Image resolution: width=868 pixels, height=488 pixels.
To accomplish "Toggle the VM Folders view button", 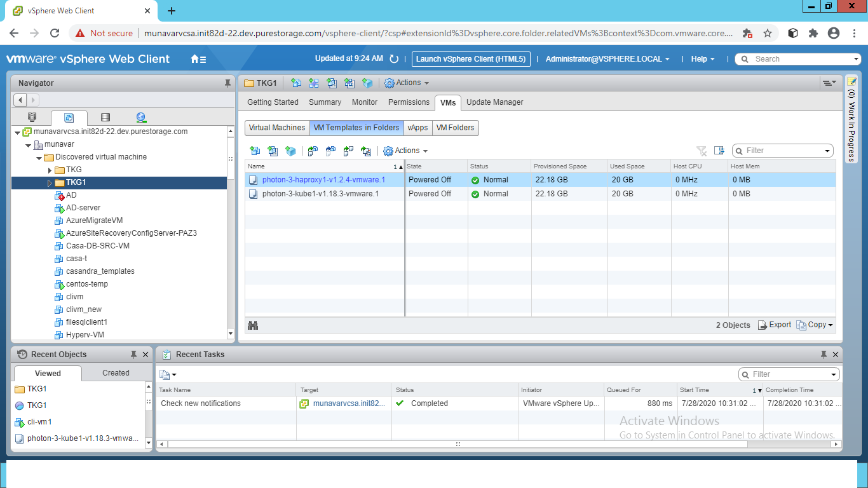I will point(456,128).
